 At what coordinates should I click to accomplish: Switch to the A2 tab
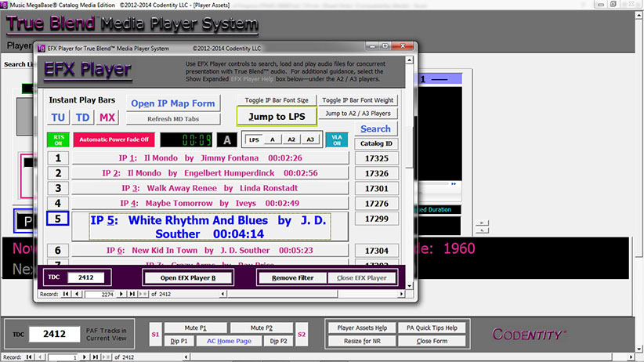[291, 139]
